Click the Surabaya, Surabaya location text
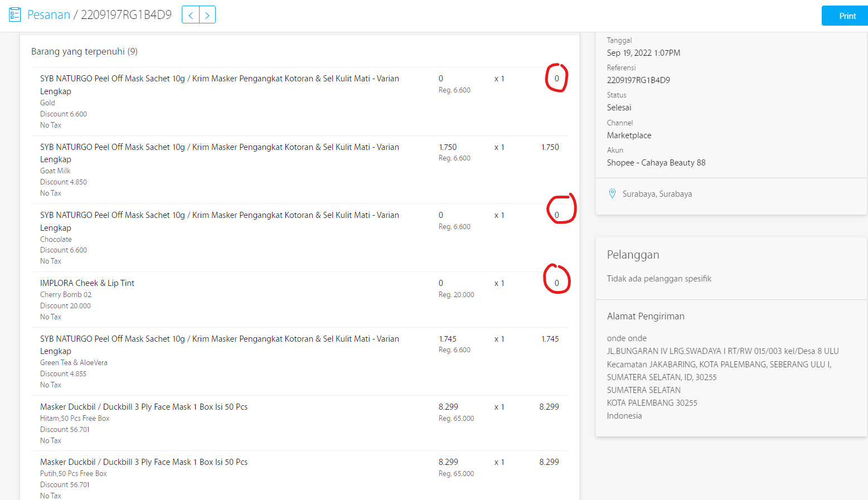 [x=657, y=194]
